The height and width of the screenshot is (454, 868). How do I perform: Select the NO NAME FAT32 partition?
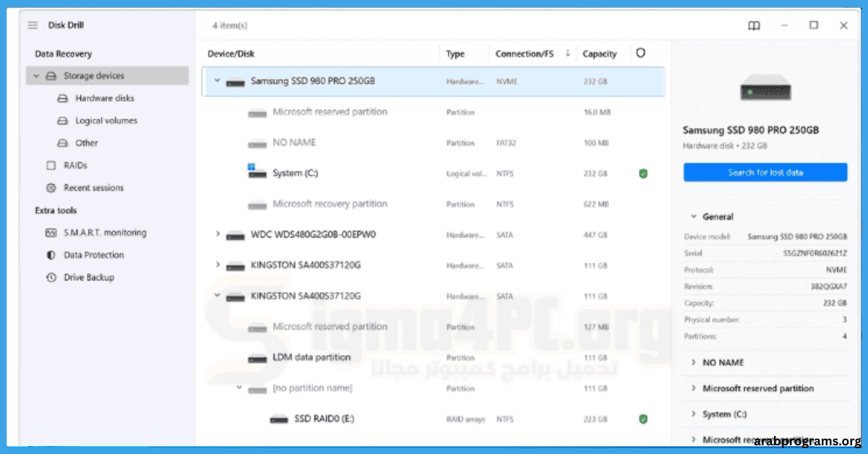point(433,143)
